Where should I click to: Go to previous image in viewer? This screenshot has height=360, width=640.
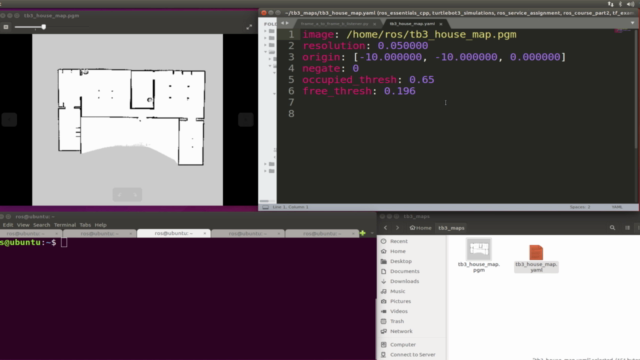click(9, 120)
